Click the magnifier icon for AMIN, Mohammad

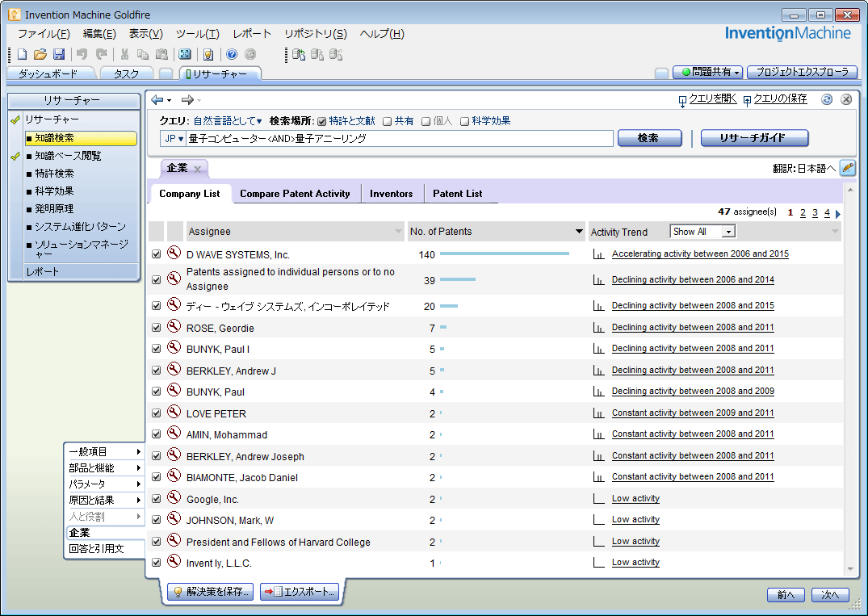174,433
